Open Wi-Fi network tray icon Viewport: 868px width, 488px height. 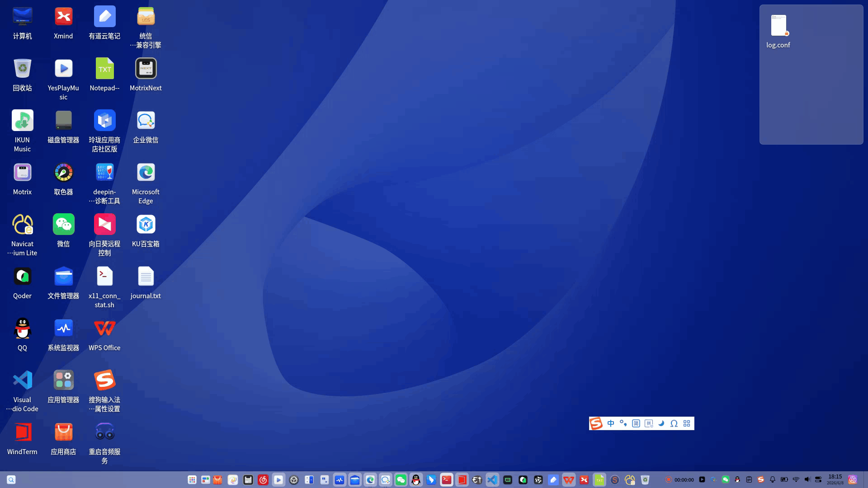click(x=796, y=479)
